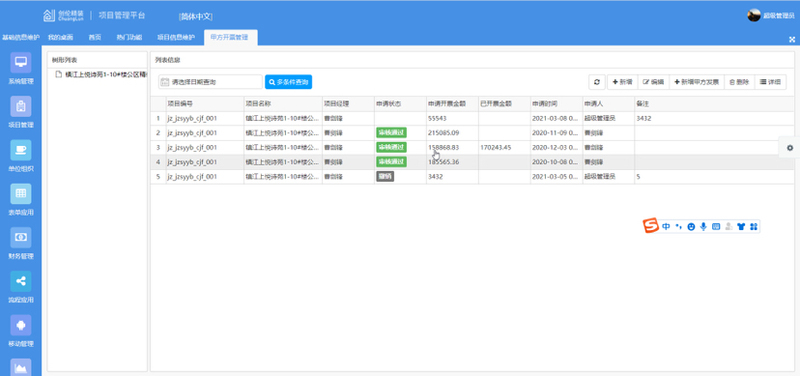800x376 pixels.
Task: Click the date cell 2021-03-05
Action: (x=556, y=177)
